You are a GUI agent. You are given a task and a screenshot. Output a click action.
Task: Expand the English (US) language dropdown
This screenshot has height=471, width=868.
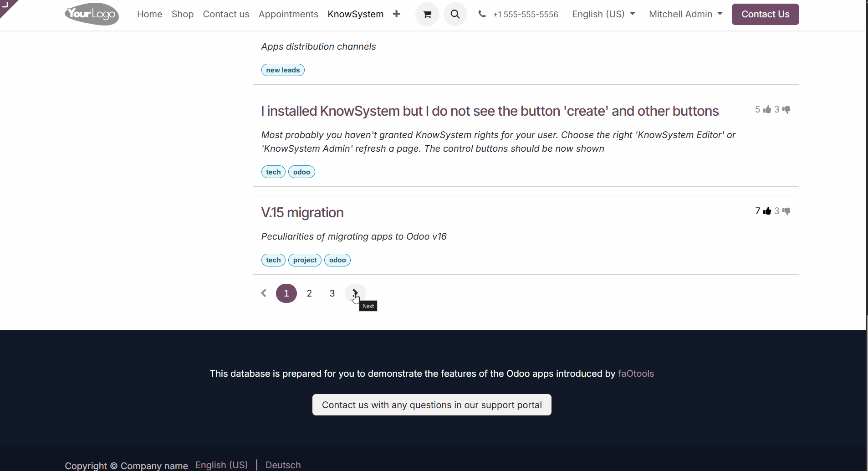tap(603, 14)
